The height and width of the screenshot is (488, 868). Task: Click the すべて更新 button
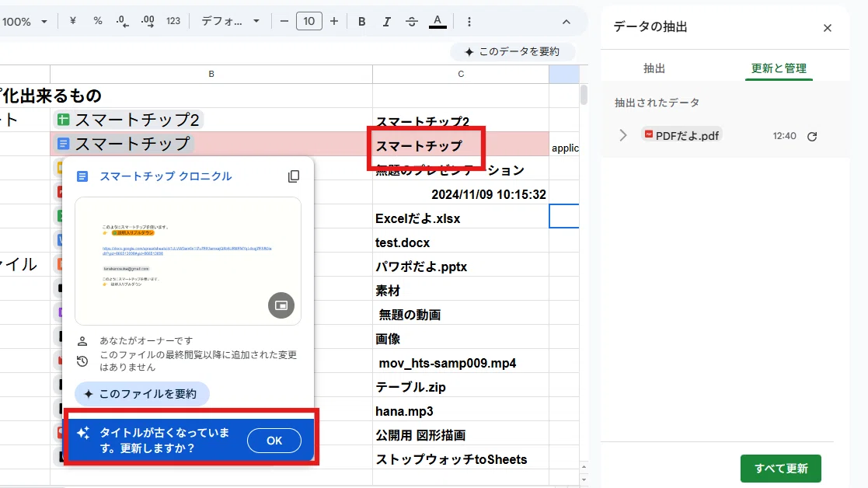click(780, 468)
